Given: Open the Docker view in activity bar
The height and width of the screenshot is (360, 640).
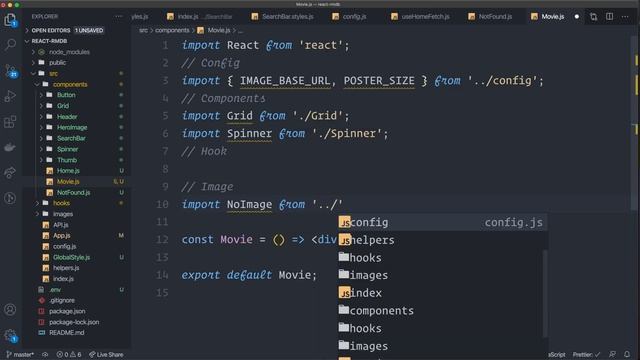Looking at the screenshot, I should coord(10,147).
